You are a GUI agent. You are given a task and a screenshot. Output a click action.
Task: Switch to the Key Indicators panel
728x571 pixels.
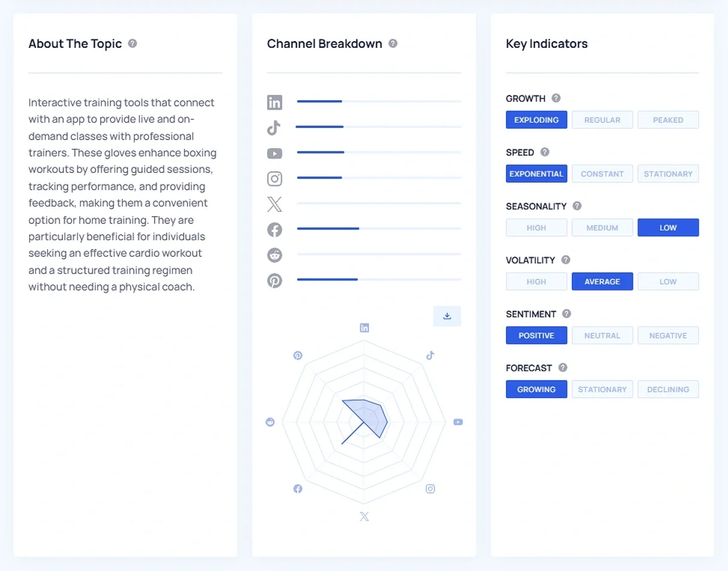point(547,43)
